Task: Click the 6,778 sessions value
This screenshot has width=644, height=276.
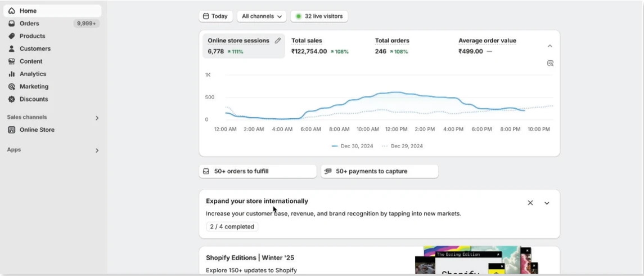Action: point(215,51)
